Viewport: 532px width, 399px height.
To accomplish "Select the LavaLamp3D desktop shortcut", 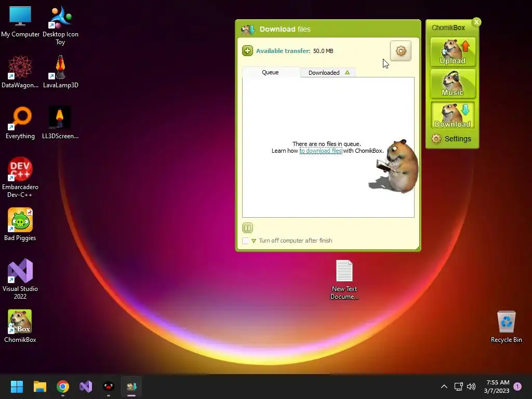I will pos(60,72).
